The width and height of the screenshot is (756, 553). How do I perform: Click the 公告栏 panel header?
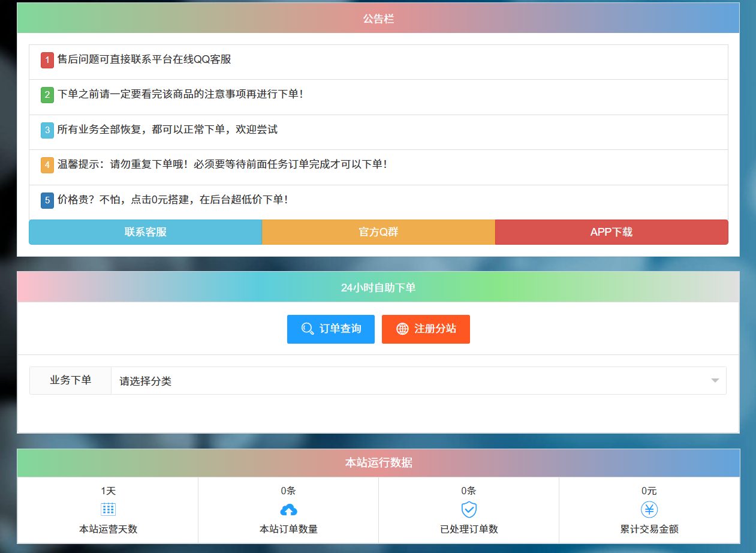pos(378,18)
